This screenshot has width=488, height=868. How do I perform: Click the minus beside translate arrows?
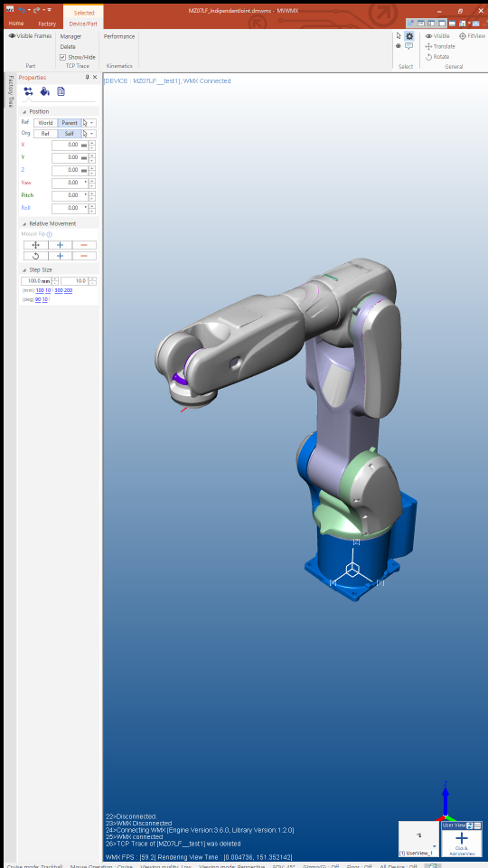pyautogui.click(x=84, y=245)
